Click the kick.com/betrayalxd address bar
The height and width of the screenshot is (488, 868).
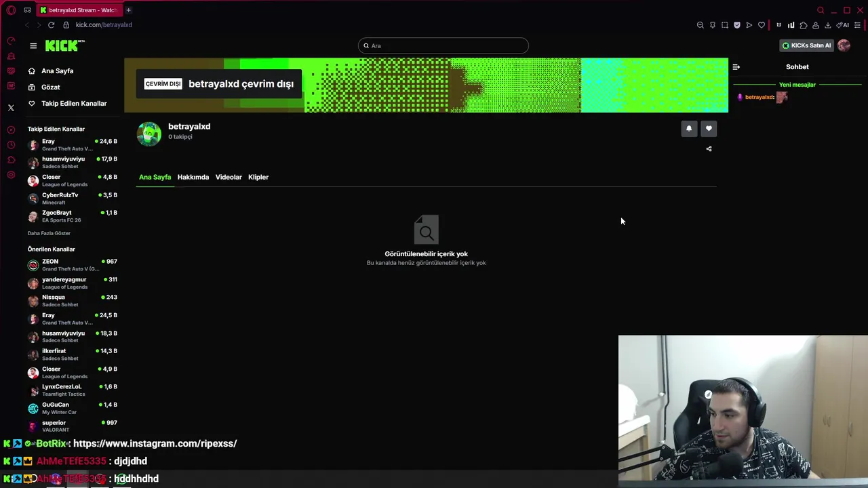(x=104, y=25)
